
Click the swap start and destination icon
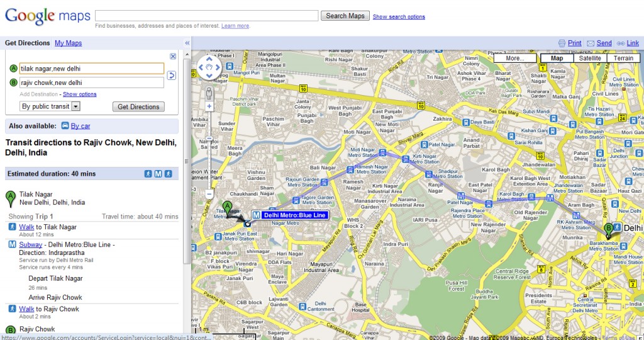pyautogui.click(x=171, y=76)
